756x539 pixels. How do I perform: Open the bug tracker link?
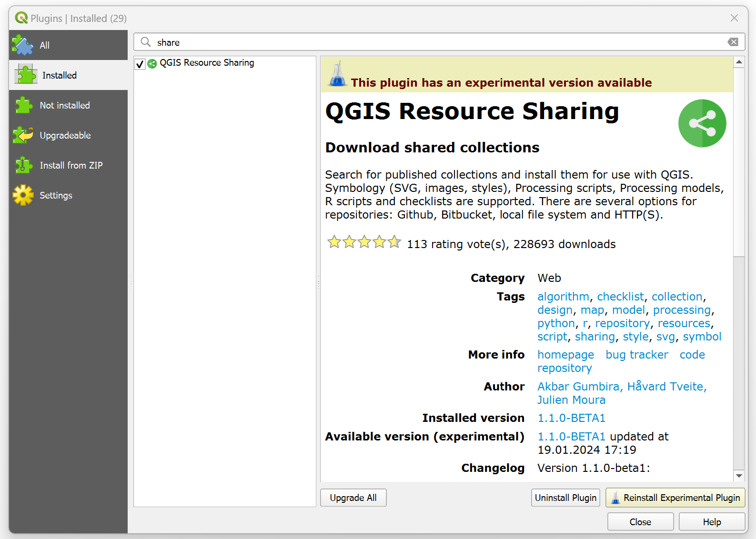pyautogui.click(x=637, y=355)
